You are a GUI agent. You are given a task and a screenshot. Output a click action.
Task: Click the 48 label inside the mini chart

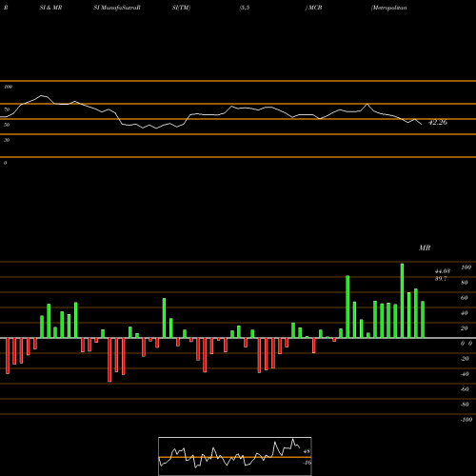click(307, 451)
